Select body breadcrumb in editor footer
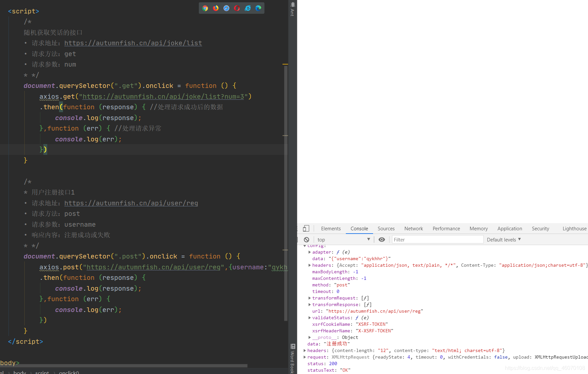The height and width of the screenshot is (374, 588). pyautogui.click(x=20, y=372)
